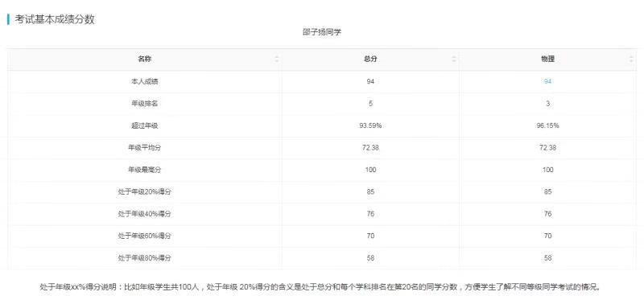The image size is (644, 300).
Task: Select the 总分 column header text
Action: pos(370,59)
